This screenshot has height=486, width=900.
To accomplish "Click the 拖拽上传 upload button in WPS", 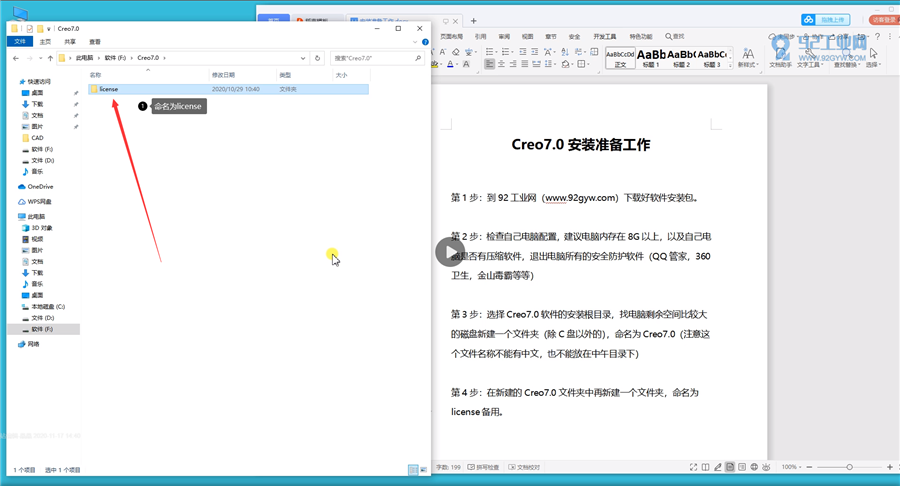I will click(825, 20).
